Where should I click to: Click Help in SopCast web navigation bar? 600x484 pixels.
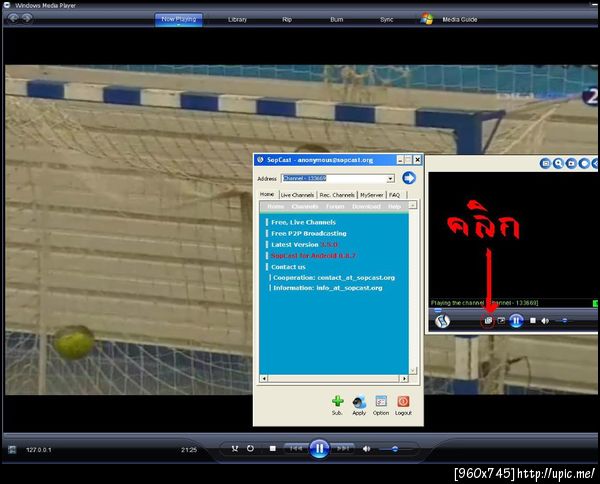tap(394, 207)
